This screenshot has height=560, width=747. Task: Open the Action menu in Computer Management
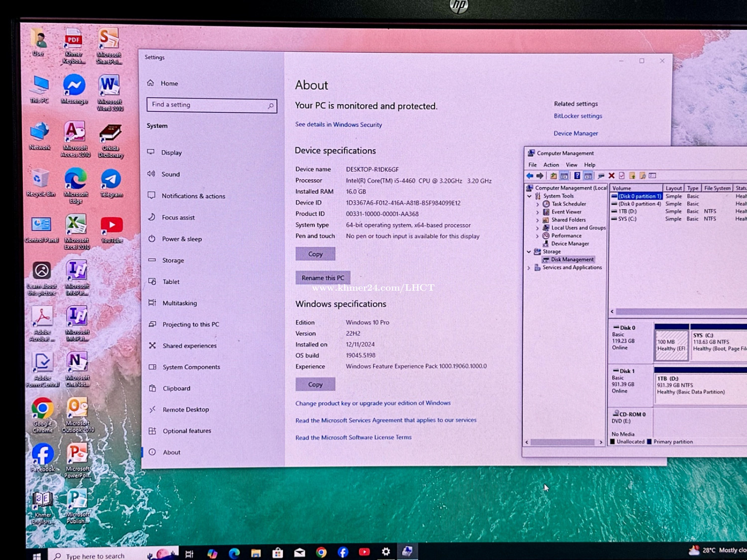coord(551,165)
